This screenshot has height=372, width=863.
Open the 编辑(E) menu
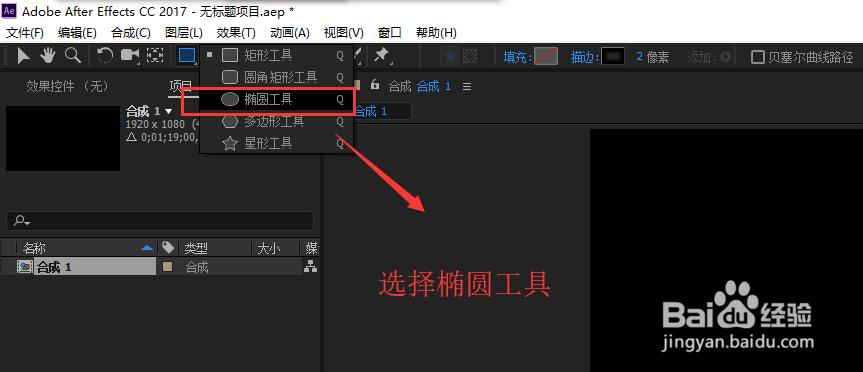click(77, 32)
